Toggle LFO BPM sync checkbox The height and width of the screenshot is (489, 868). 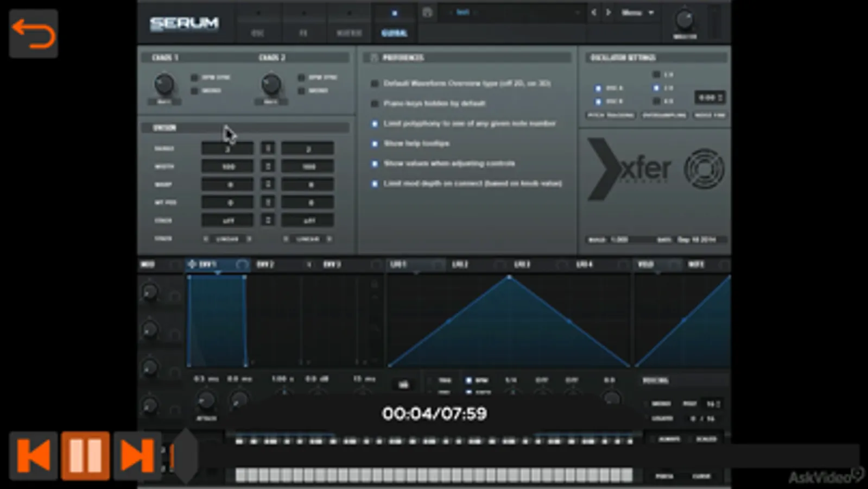point(468,380)
